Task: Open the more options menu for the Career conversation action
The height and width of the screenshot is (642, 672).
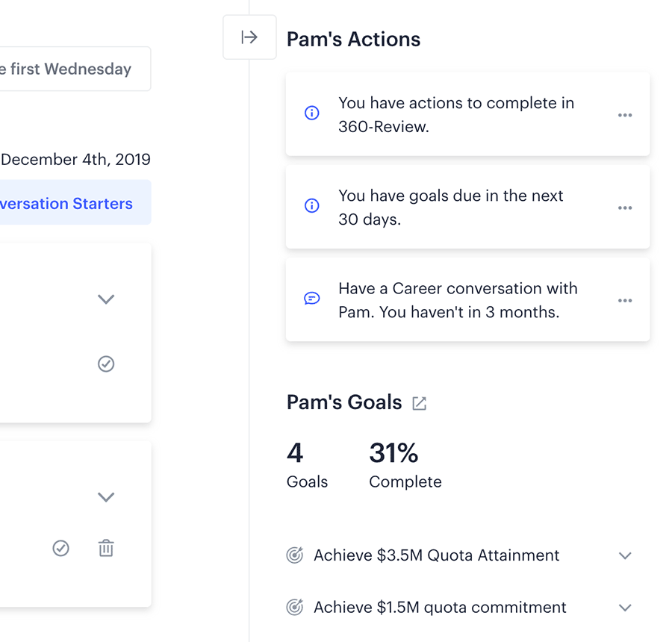Action: tap(625, 300)
